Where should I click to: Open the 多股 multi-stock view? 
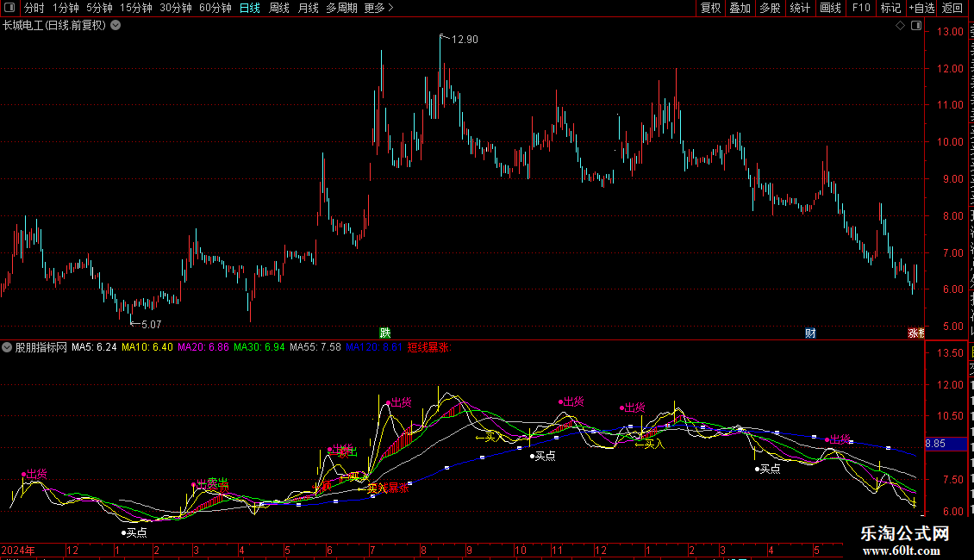(771, 8)
